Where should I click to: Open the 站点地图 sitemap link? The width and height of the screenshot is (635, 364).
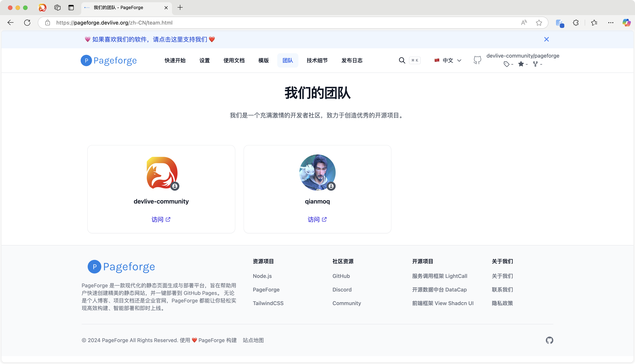[253, 340]
